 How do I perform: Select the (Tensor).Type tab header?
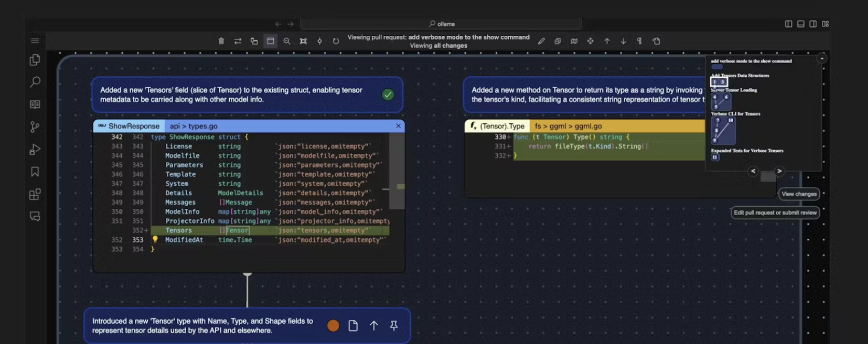tap(497, 126)
